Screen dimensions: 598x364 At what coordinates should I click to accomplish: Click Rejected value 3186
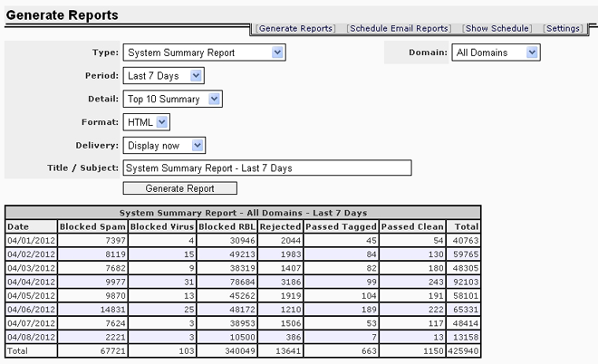[x=280, y=282]
